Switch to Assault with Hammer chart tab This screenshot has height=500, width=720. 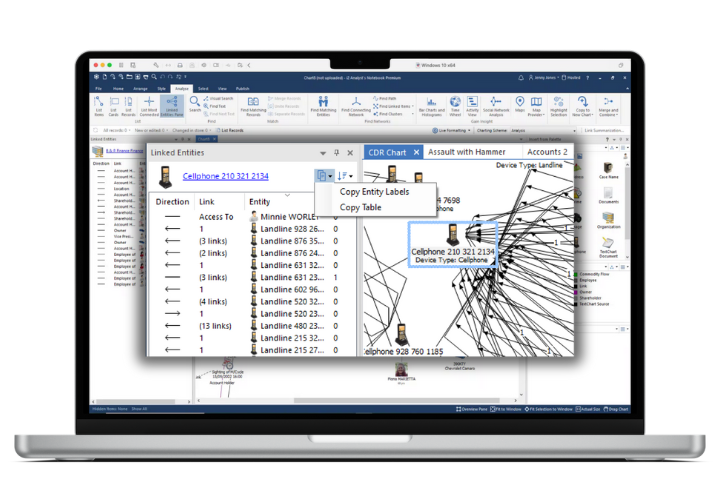click(467, 152)
